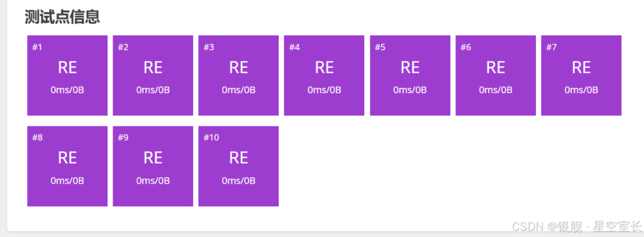This screenshot has width=644, height=237.
Task: Click 0ms/0B text in tile #10
Action: pyautogui.click(x=238, y=180)
